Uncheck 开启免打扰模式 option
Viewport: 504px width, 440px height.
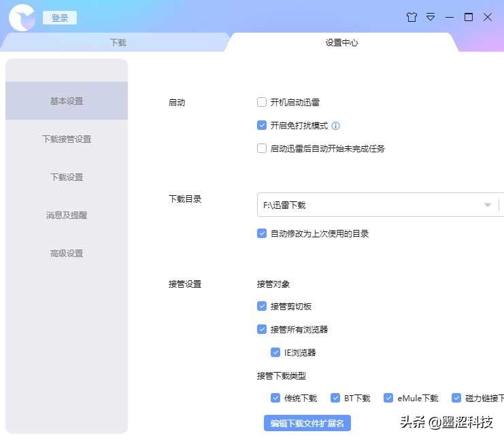click(262, 126)
